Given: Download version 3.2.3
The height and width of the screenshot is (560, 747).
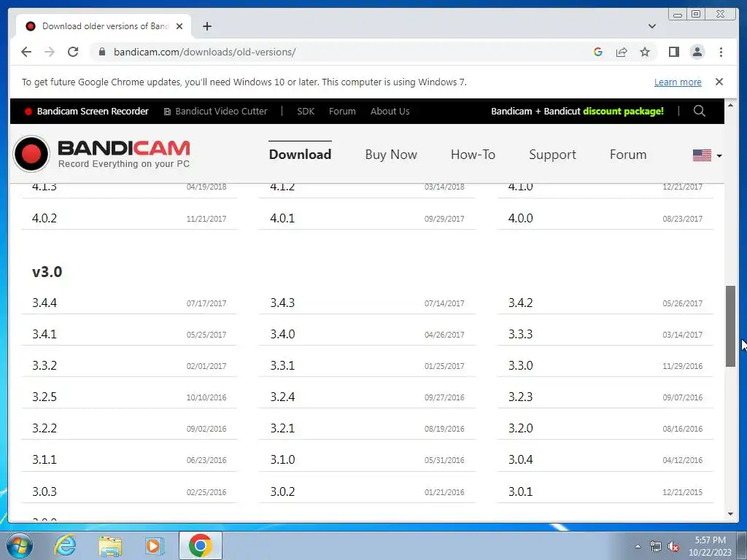Looking at the screenshot, I should point(605,397).
